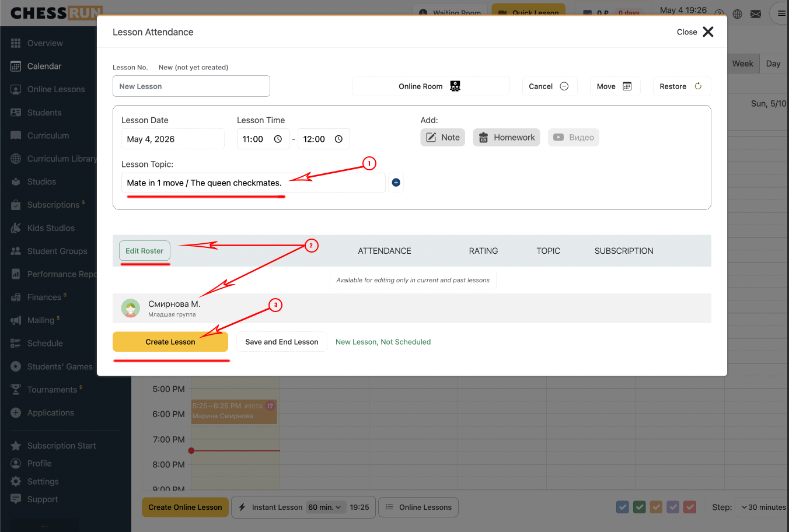Click the Online Room button

click(x=431, y=86)
